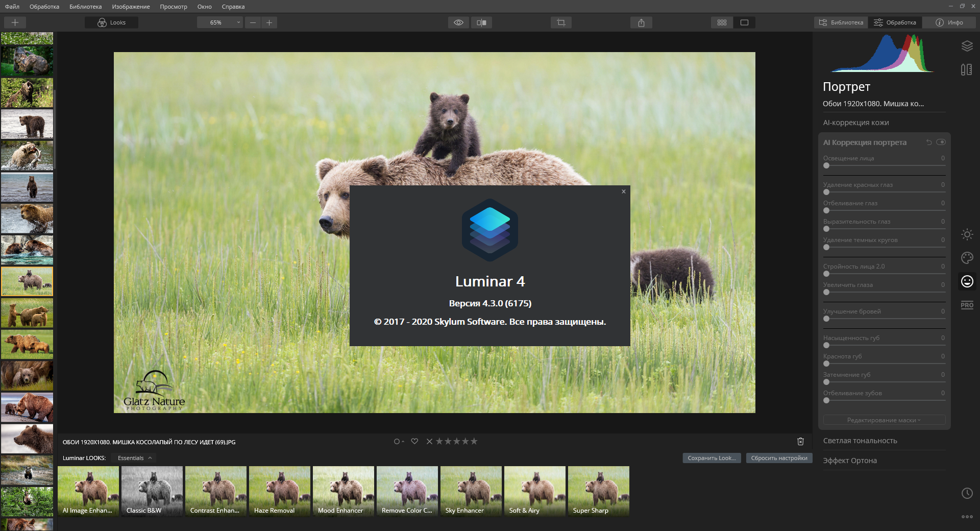The height and width of the screenshot is (531, 980).
Task: Open the Canvas tools icon
Action: click(966, 69)
